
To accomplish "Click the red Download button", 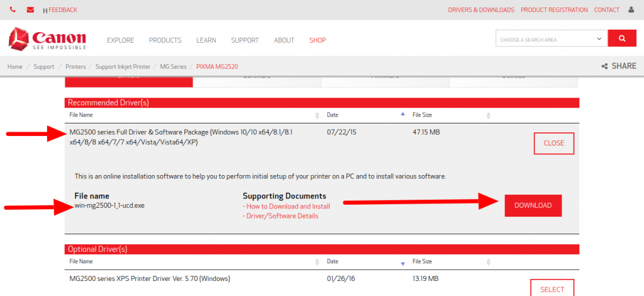I will tap(533, 205).
